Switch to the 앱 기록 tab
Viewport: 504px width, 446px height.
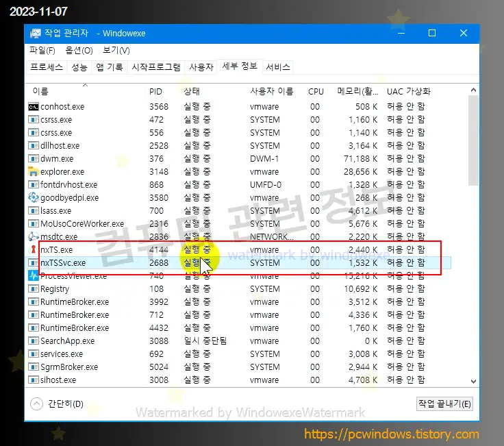pyautogui.click(x=110, y=67)
